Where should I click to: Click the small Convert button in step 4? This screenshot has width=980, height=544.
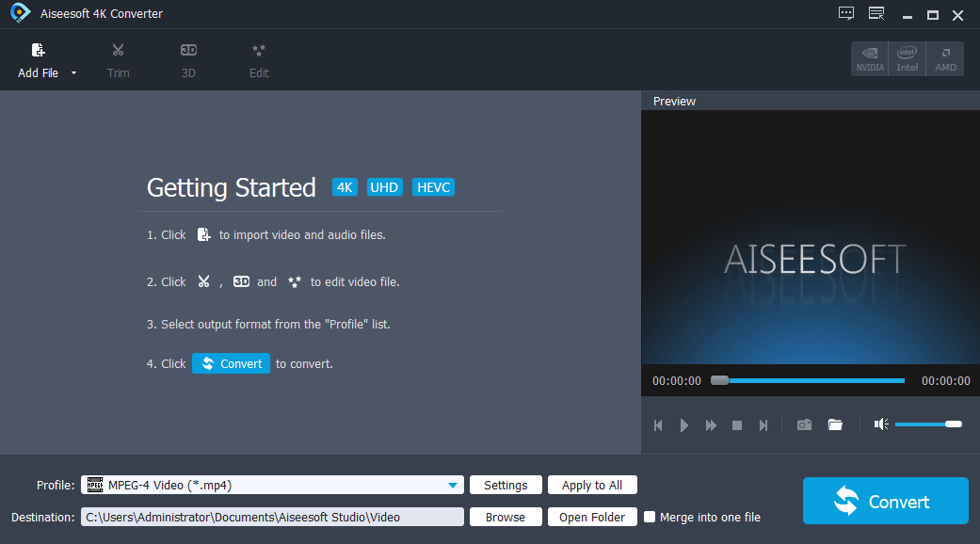tap(232, 363)
